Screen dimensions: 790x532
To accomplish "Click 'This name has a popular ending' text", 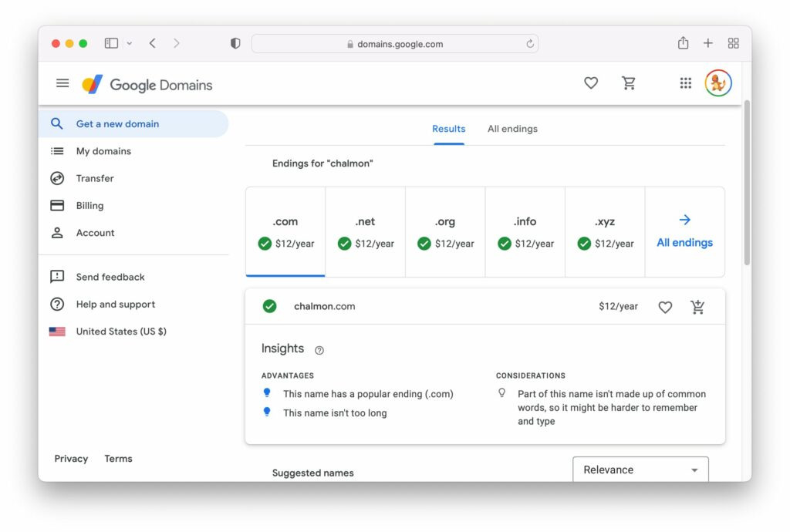I will [x=368, y=393].
